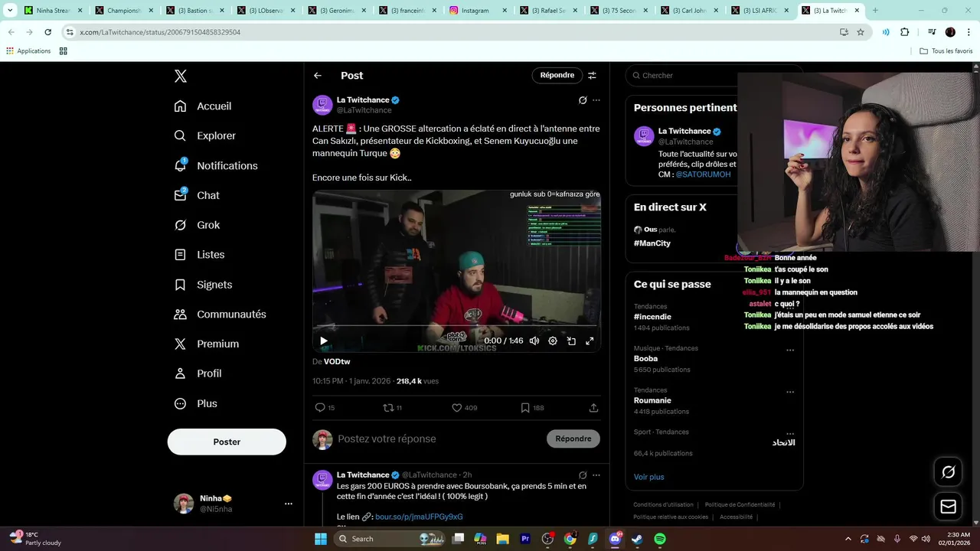Open the X logo home icon

coord(181,76)
